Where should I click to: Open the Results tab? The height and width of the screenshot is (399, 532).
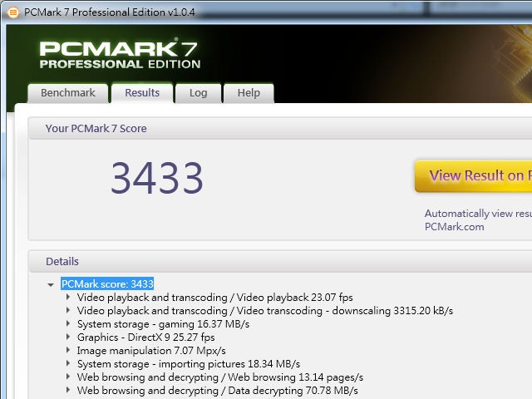[142, 92]
